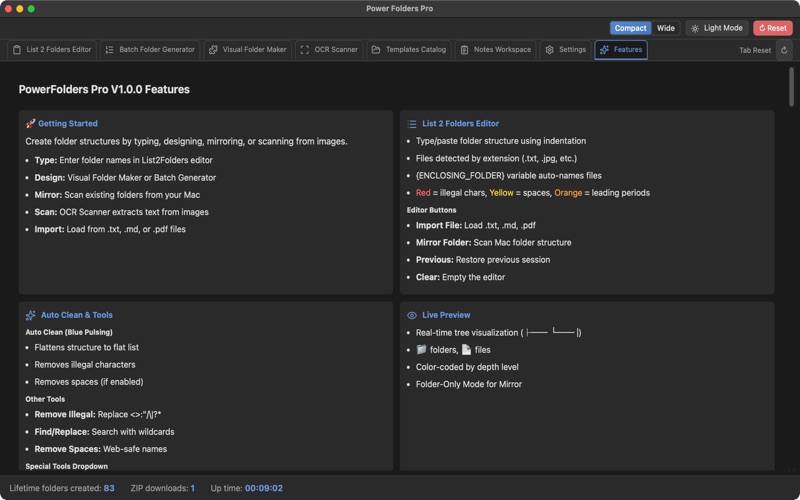Click the scan-frame icon on OCR Scanner tab

[x=305, y=50]
